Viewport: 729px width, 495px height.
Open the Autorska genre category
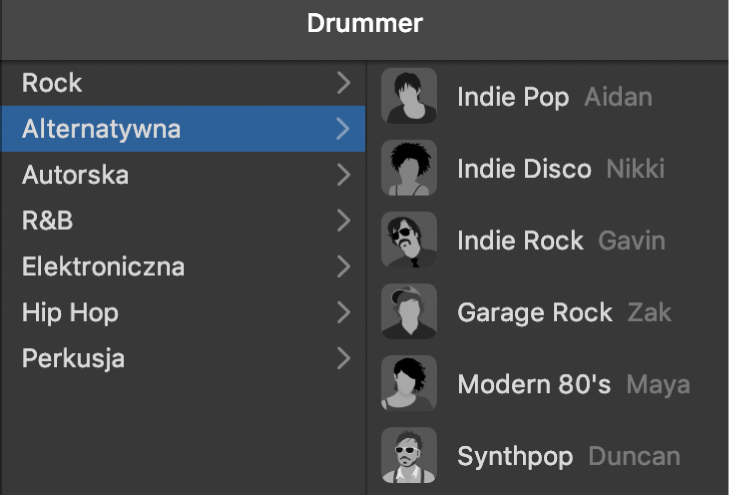click(x=183, y=175)
